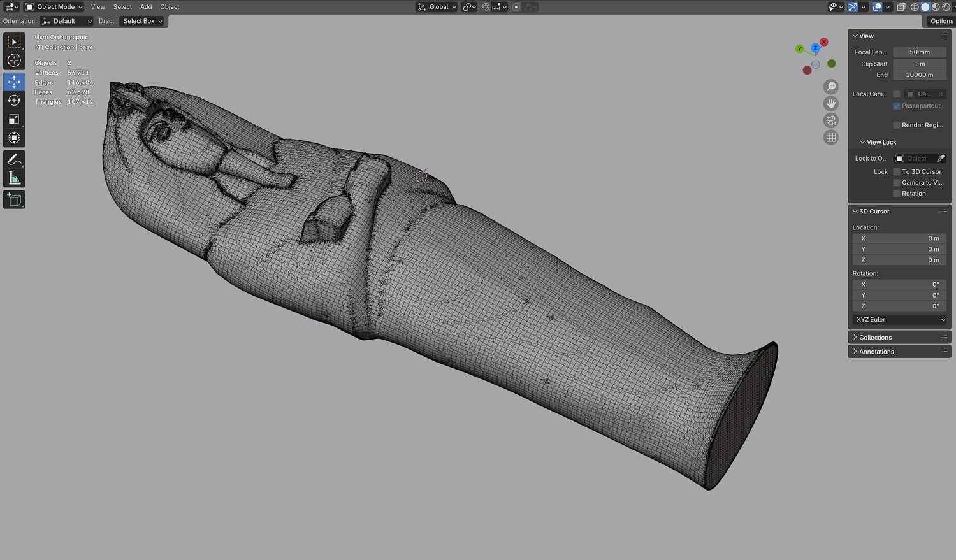This screenshot has width=956, height=560.
Task: Toggle camera view icon
Action: (831, 120)
